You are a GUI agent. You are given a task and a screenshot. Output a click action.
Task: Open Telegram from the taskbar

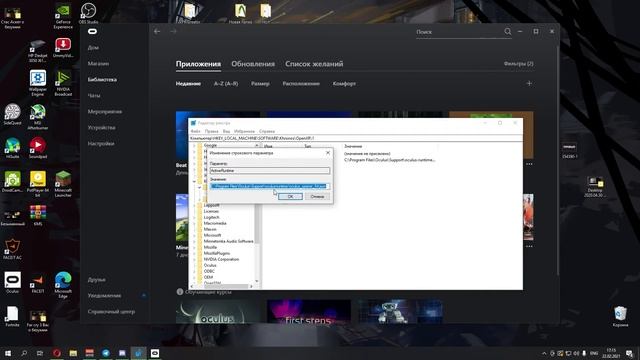106,353
